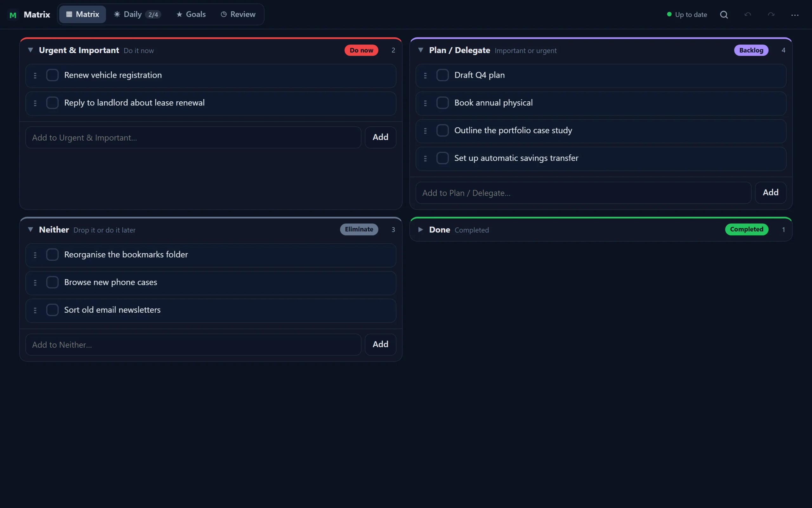This screenshot has width=812, height=508.
Task: Focus the Add to Plan / Delegate field
Action: [x=583, y=193]
